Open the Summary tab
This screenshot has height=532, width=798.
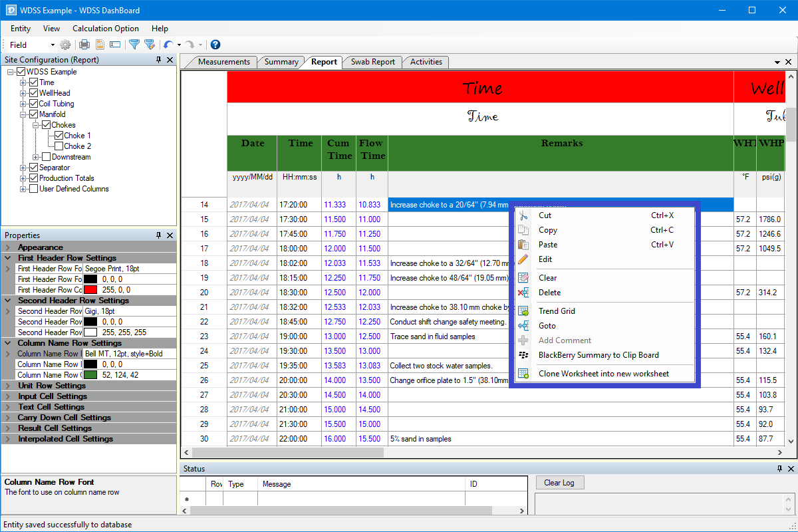click(281, 62)
